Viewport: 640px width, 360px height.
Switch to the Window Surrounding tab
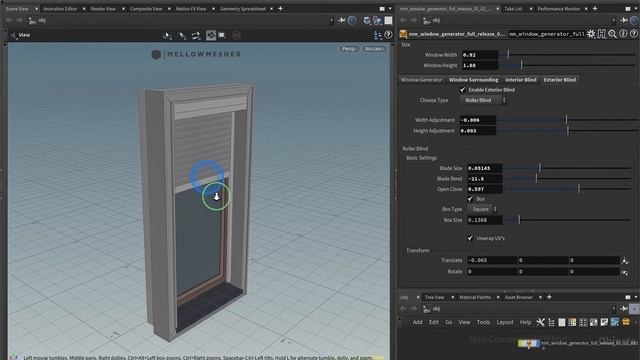click(x=473, y=80)
